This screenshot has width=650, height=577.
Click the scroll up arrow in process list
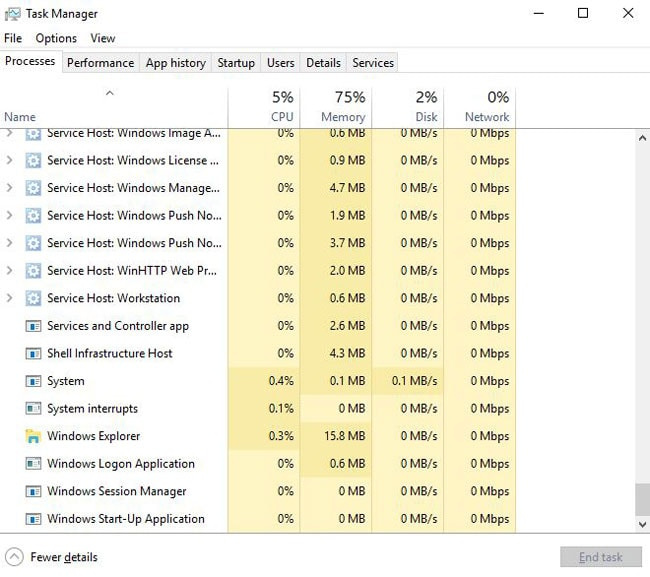point(642,138)
